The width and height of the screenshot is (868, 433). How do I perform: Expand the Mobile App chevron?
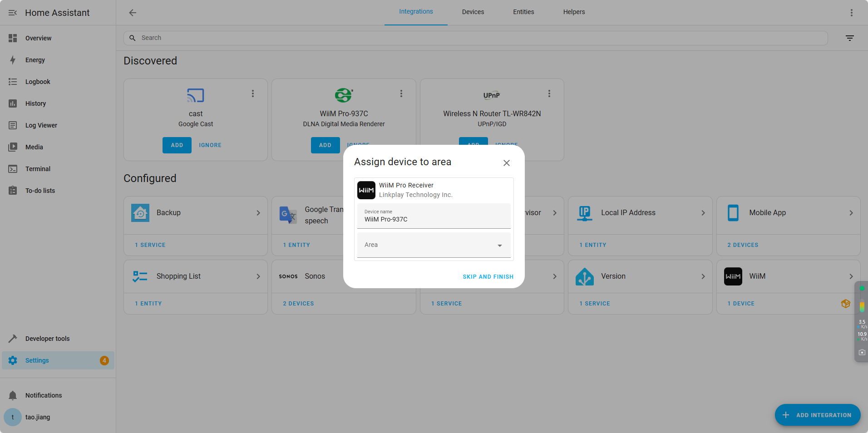(851, 213)
